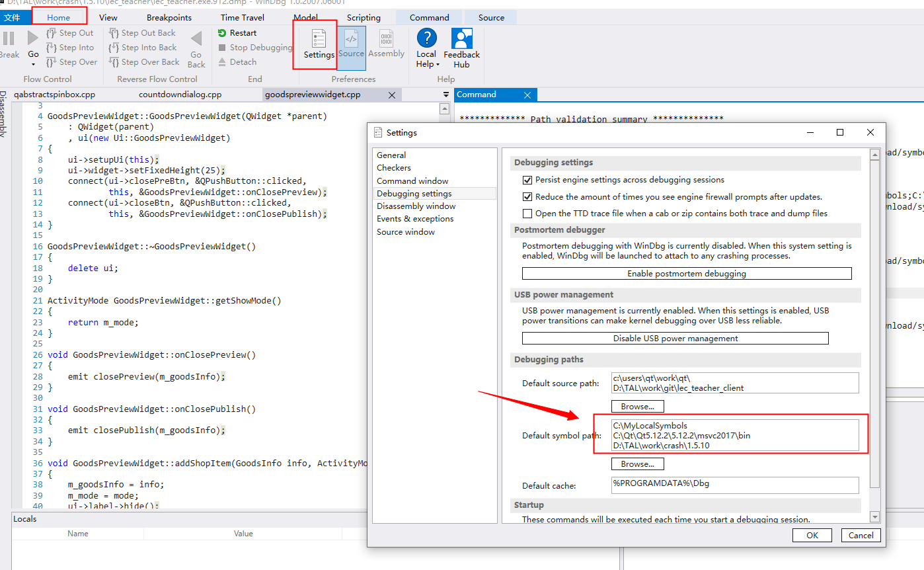This screenshot has width=924, height=570.
Task: Open the Go dropdown arrow
Action: point(33,64)
